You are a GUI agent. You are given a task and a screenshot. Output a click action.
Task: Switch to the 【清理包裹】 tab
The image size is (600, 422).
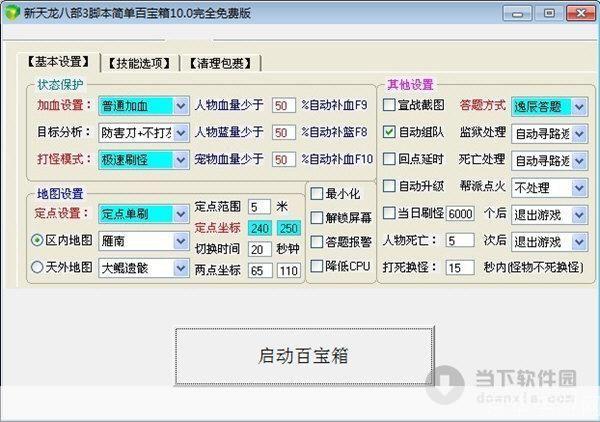220,63
